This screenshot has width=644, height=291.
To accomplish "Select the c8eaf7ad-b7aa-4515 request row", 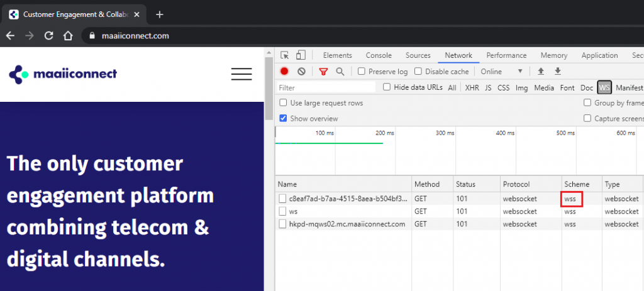I will click(x=459, y=199).
